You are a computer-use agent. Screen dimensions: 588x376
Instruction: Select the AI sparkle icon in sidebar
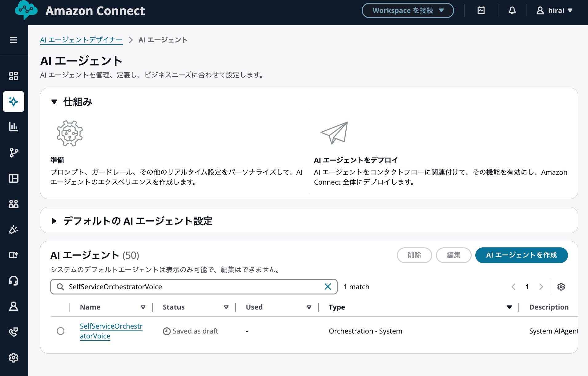[x=14, y=102]
